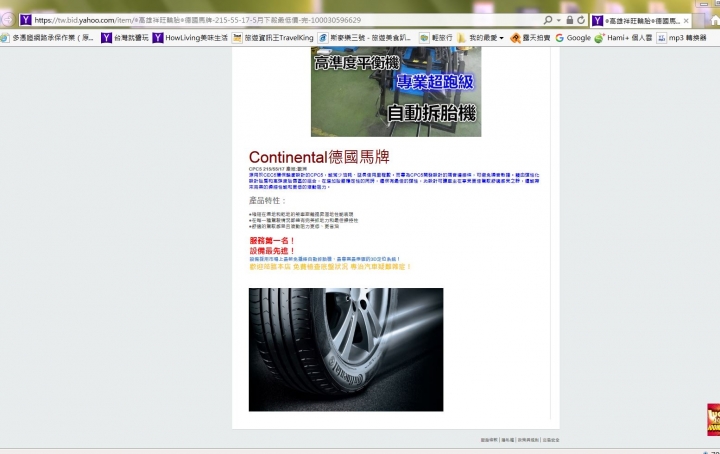The width and height of the screenshot is (720, 454).
Task: Click the TravelKing bookmark icon
Action: 237,38
